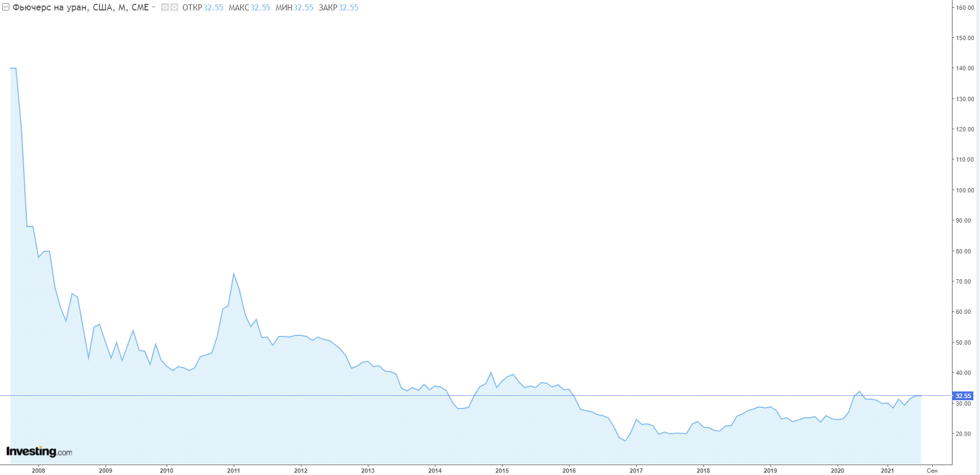Click the 100.00 mark on price scale
The image size is (980, 475).
[965, 190]
